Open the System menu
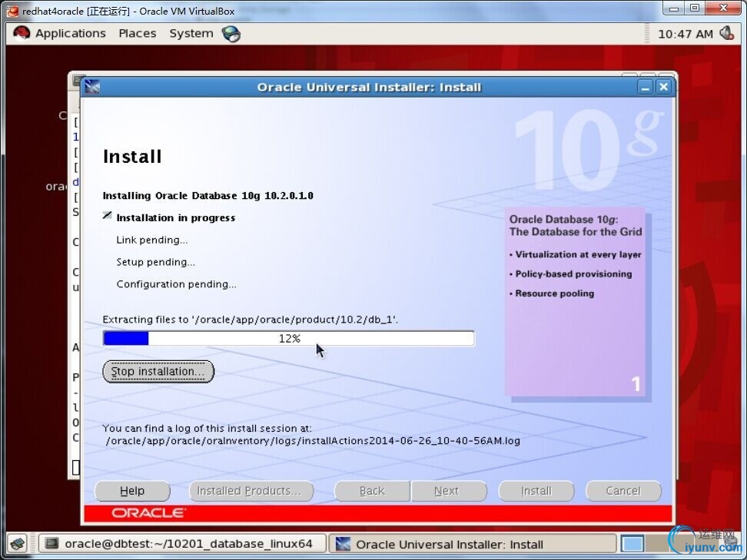The width and height of the screenshot is (747, 560). coord(191,33)
